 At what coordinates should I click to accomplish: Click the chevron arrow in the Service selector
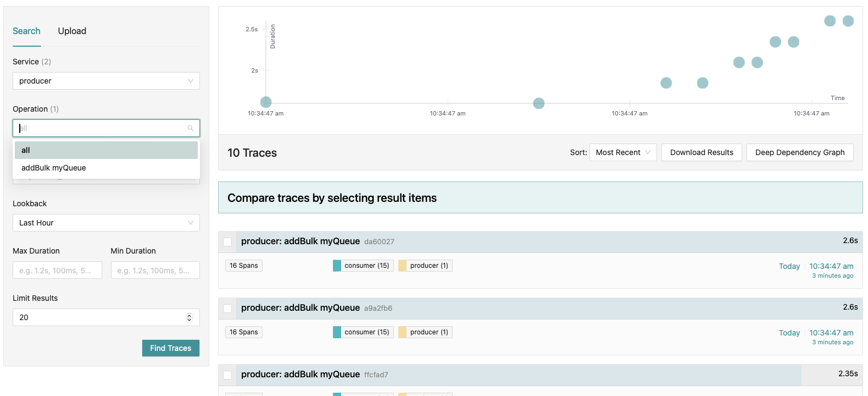[x=191, y=81]
